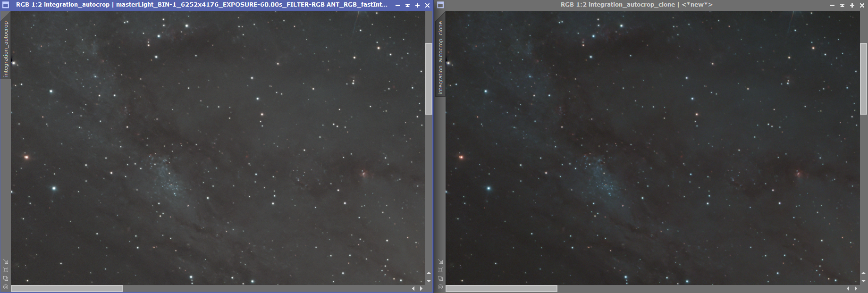Click the right scroll arrow in integration_autocrop_clone window
Screen dimensions: 868x293
pos(856,288)
